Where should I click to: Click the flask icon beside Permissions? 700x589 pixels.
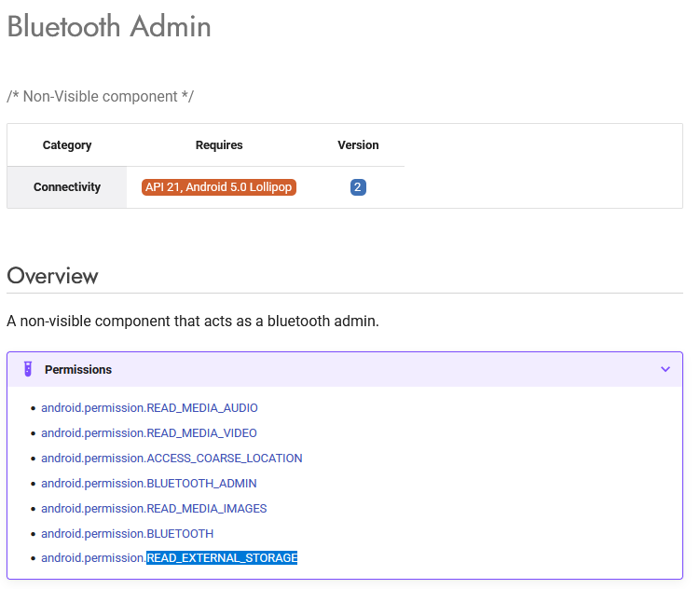[28, 369]
